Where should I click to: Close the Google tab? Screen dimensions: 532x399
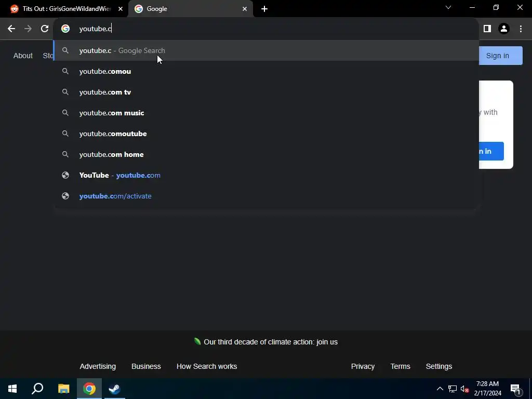coord(245,9)
